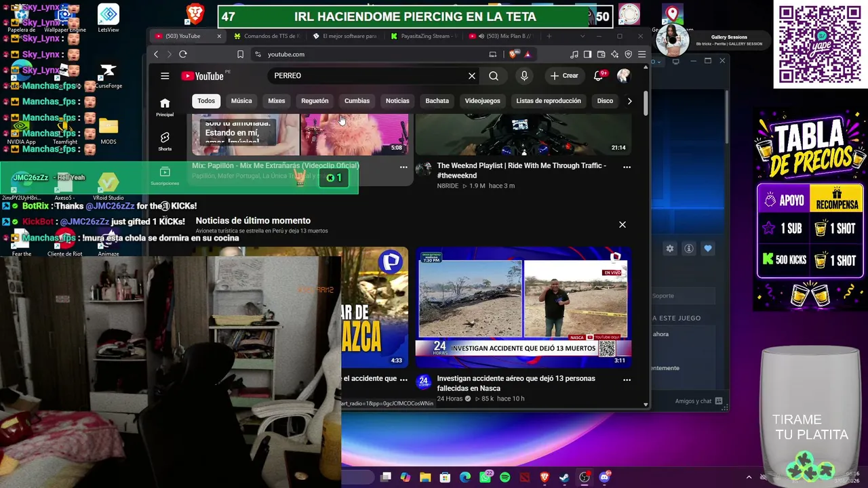Open Brave Rewards triangle icon
This screenshot has width=868, height=488.
pos(527,54)
